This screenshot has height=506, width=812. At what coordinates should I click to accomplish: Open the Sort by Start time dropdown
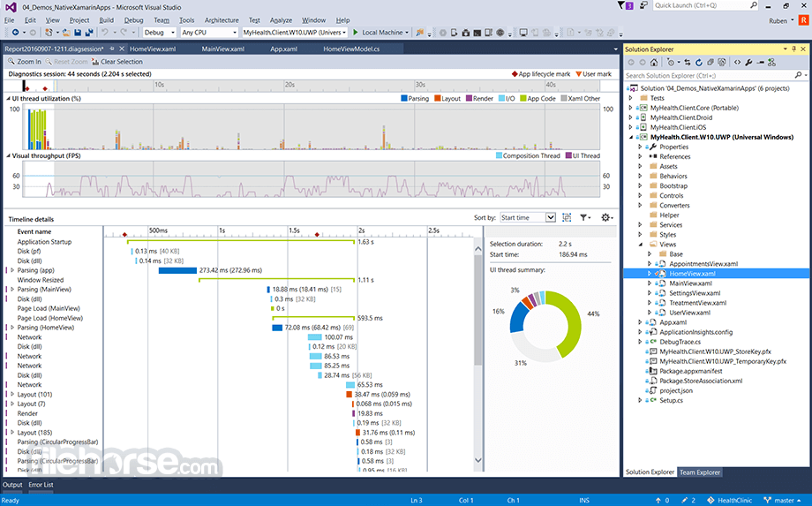point(527,217)
